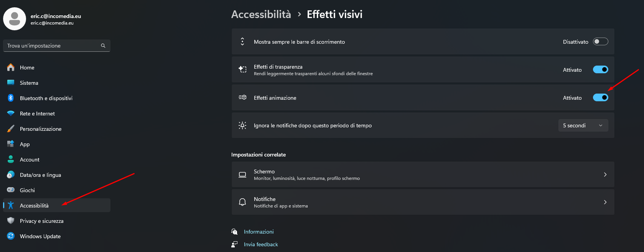Click the Trova un'impostazione search field
Image resolution: width=644 pixels, height=252 pixels.
pos(57,46)
